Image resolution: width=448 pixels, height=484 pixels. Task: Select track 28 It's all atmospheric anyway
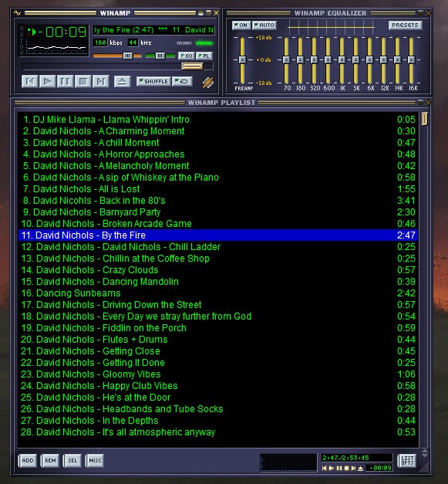click(x=218, y=432)
